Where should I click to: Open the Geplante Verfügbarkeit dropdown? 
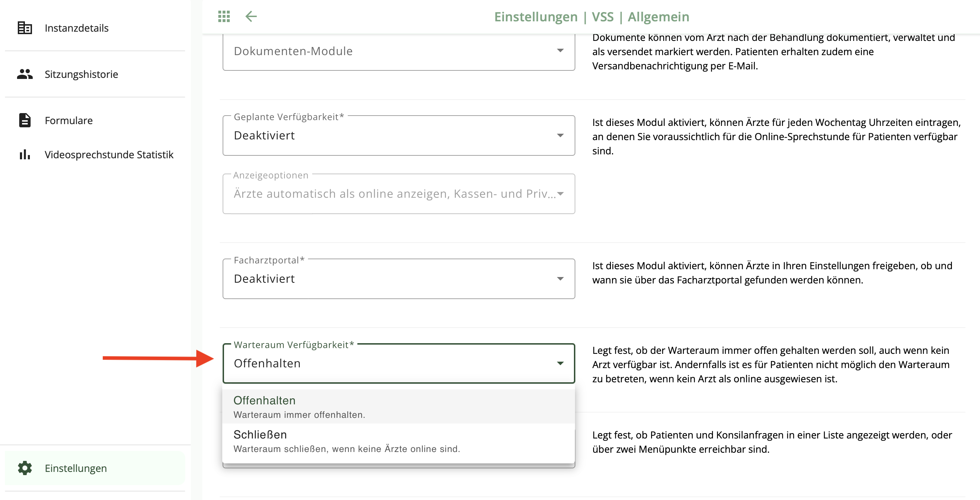point(398,135)
